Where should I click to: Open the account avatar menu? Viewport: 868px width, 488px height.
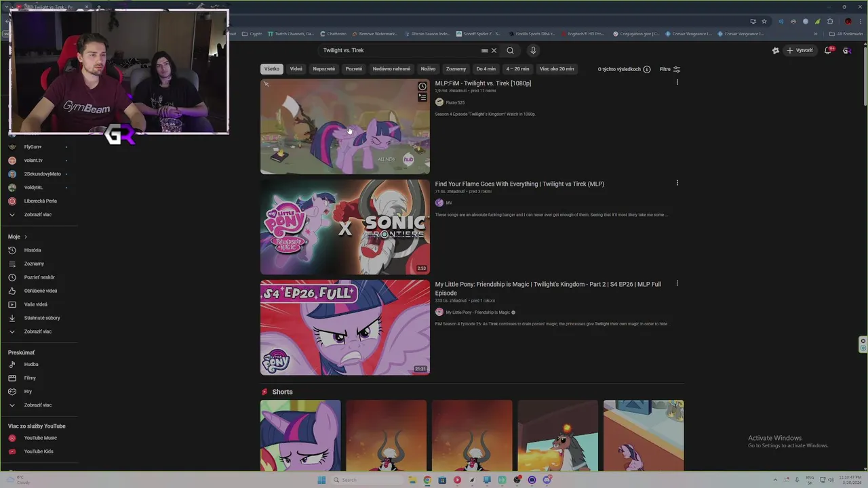(x=847, y=50)
